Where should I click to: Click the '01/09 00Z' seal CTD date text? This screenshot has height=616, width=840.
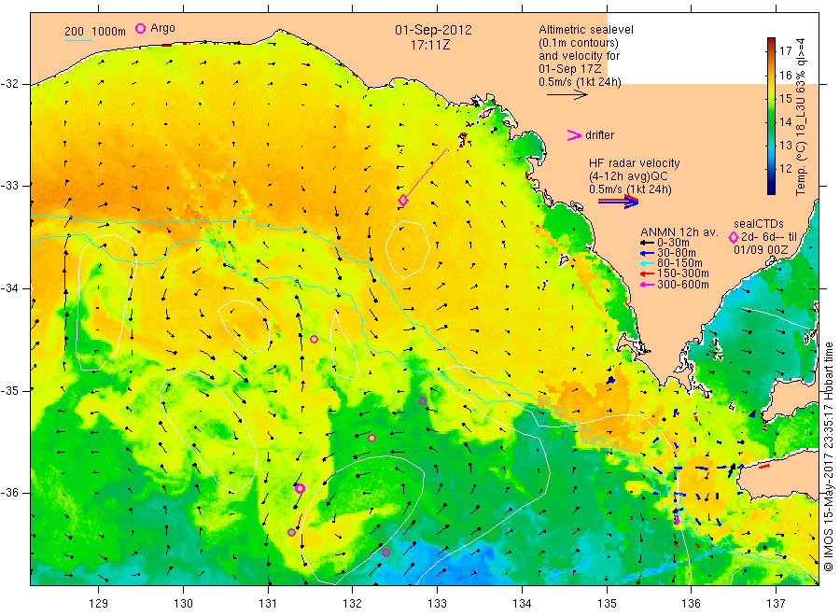761,250
